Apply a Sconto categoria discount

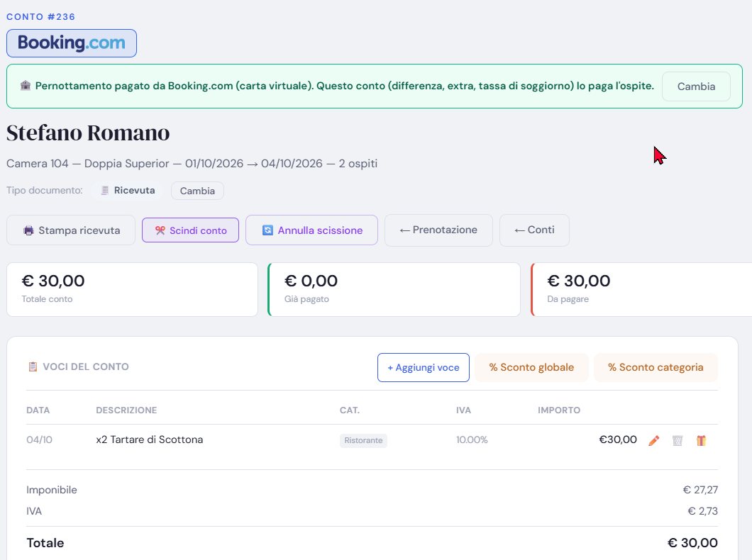[x=656, y=367]
